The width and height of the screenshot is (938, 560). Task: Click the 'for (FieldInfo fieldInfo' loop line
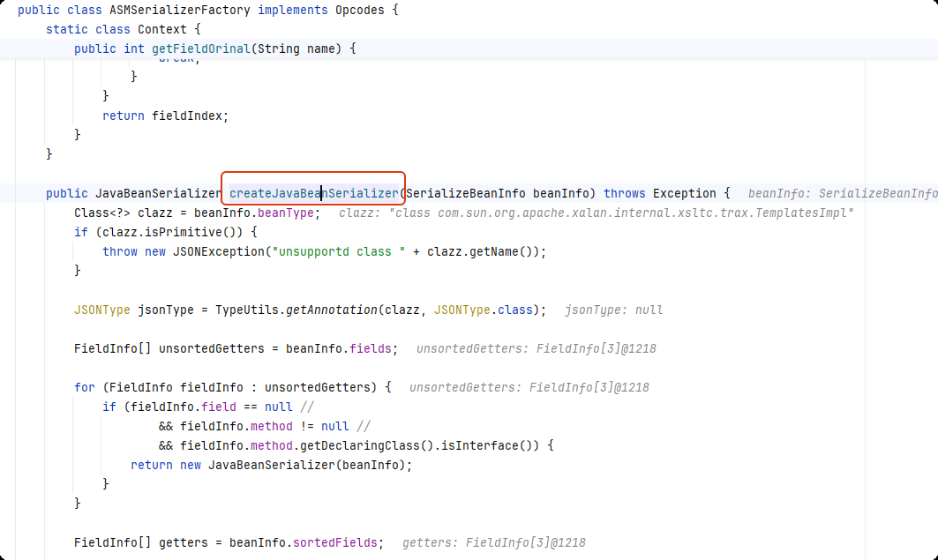pos(233,387)
